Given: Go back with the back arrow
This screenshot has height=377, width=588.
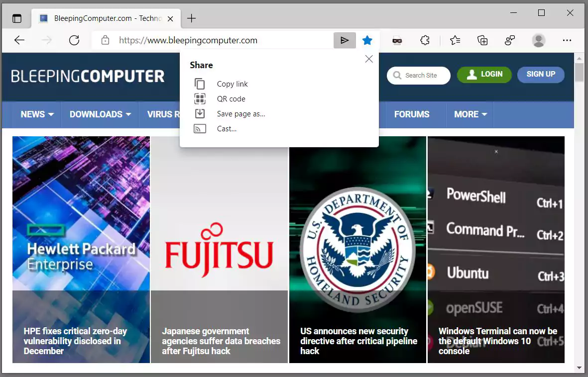Looking at the screenshot, I should 19,40.
